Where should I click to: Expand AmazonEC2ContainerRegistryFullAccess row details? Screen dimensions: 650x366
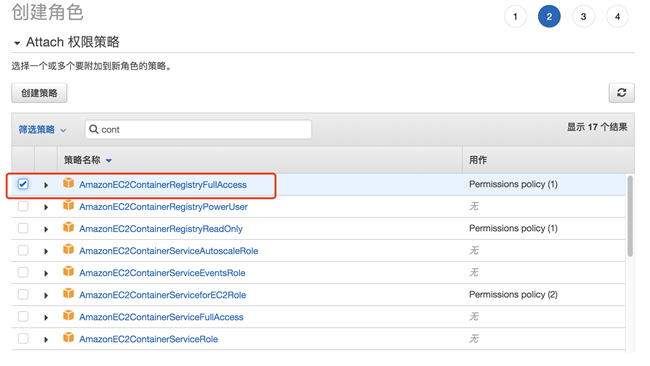[x=46, y=185]
